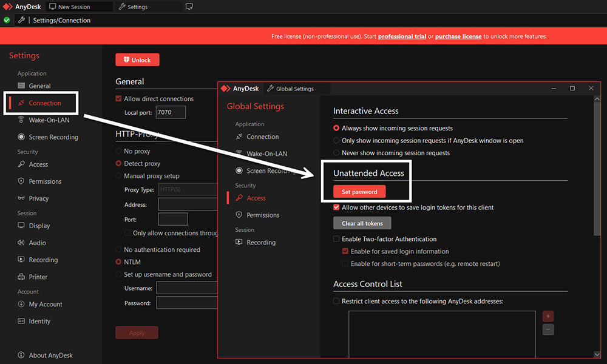Open the professional trial link
607x364 pixels.
click(x=402, y=36)
